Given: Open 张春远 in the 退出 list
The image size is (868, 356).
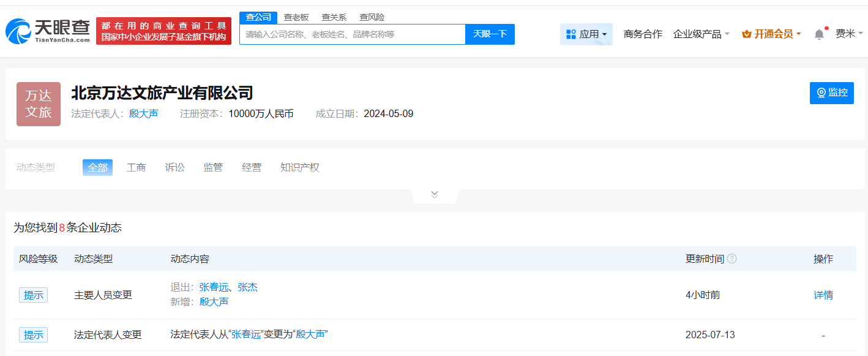Looking at the screenshot, I should pos(214,287).
